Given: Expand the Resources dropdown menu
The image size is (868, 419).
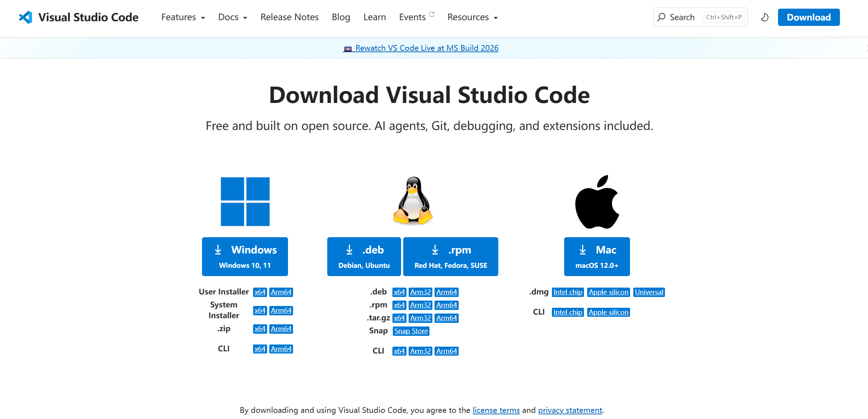Looking at the screenshot, I should click(x=472, y=17).
